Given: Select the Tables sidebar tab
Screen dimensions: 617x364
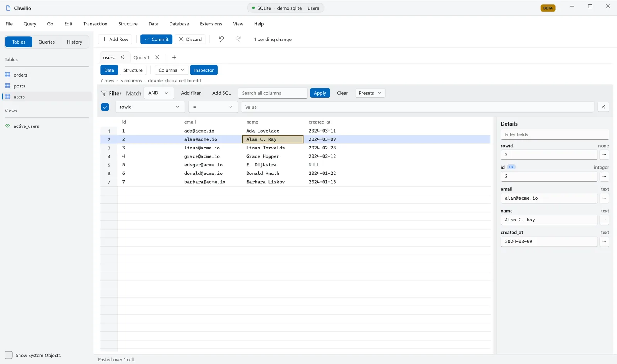Looking at the screenshot, I should pyautogui.click(x=19, y=42).
